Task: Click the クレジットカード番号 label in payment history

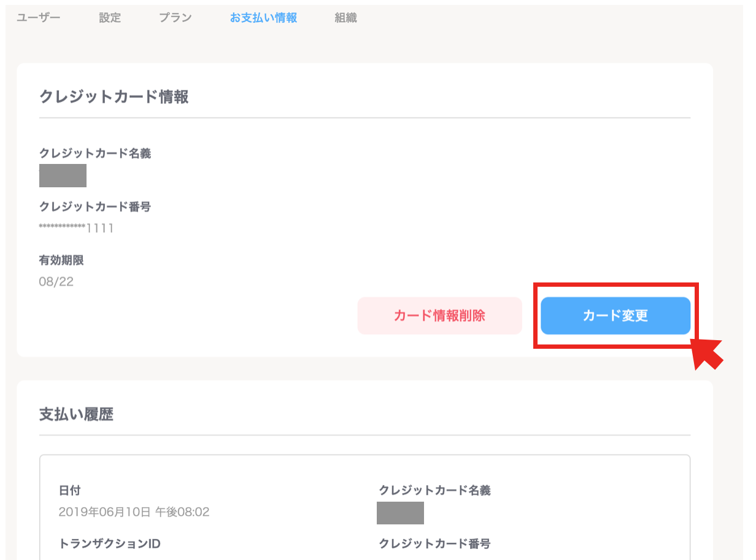Action: [434, 543]
